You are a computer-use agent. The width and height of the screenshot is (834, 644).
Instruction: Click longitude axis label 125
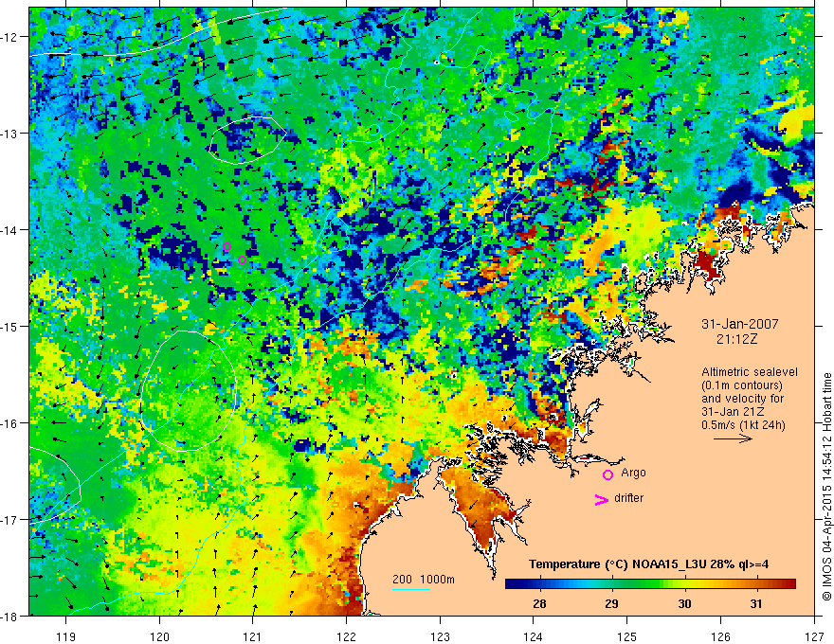coord(627,636)
